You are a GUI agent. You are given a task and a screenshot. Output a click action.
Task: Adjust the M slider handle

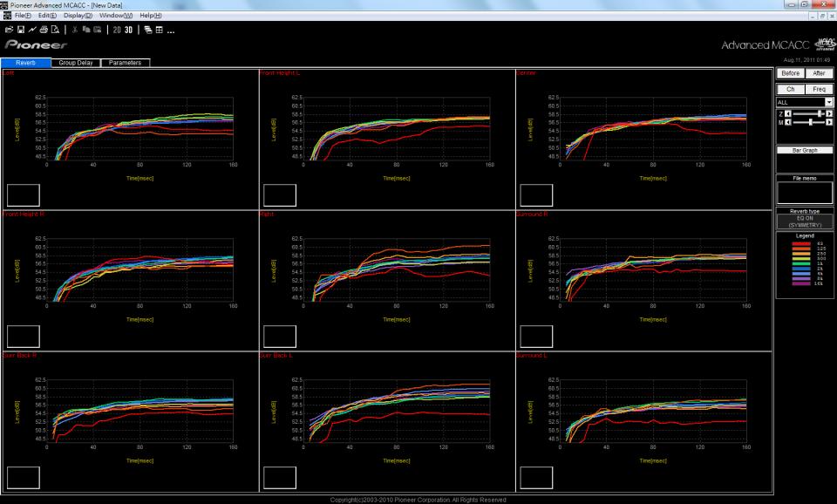(x=810, y=122)
